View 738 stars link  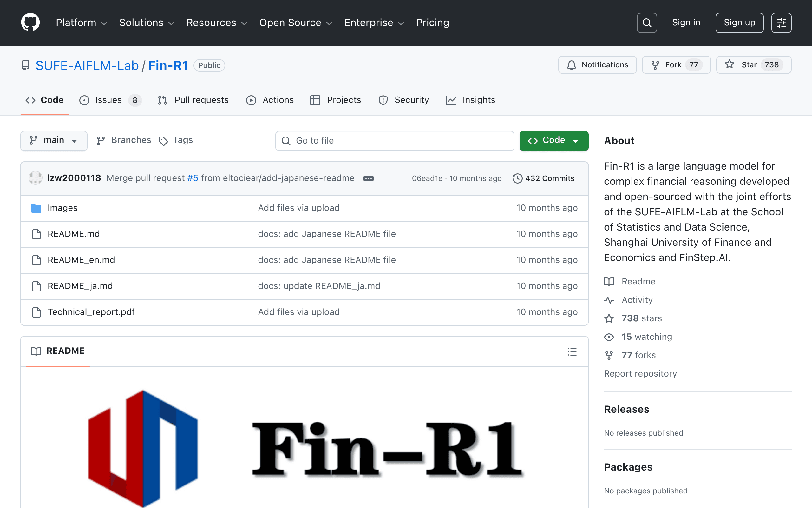[x=633, y=318]
